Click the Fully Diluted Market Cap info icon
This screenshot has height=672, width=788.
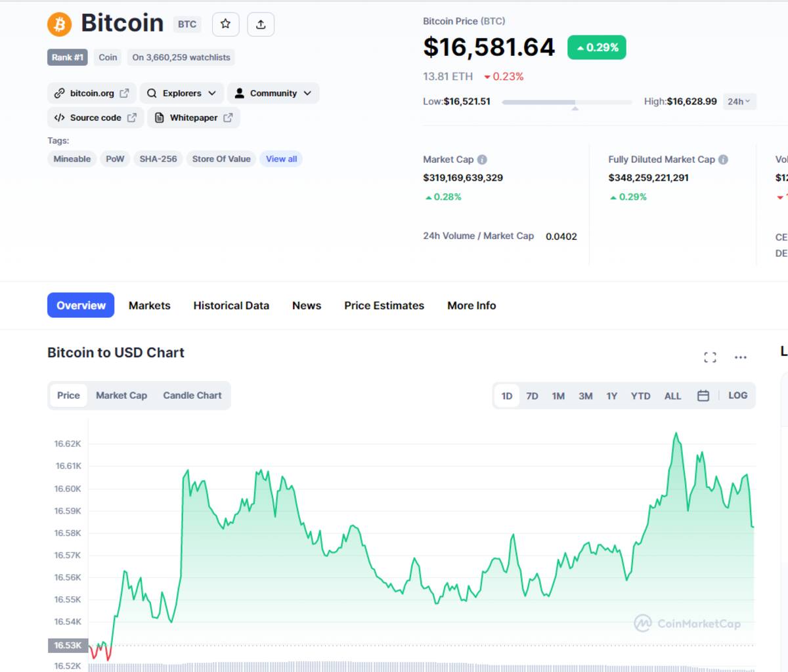[x=723, y=160]
